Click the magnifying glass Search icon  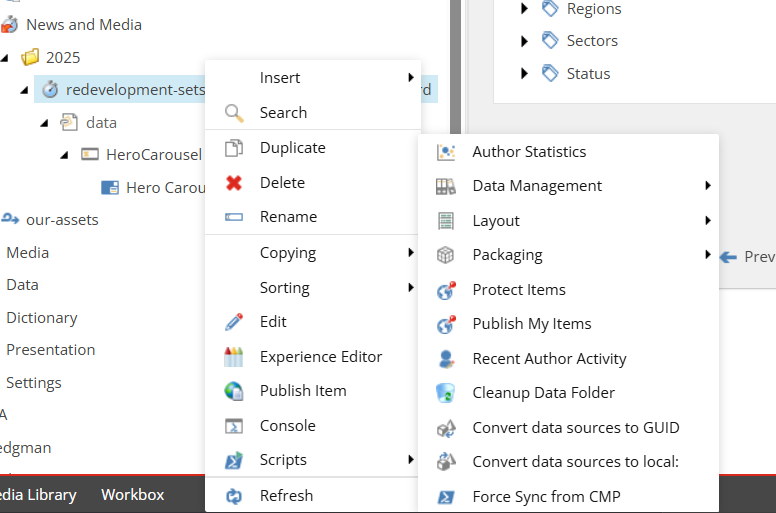(x=234, y=113)
